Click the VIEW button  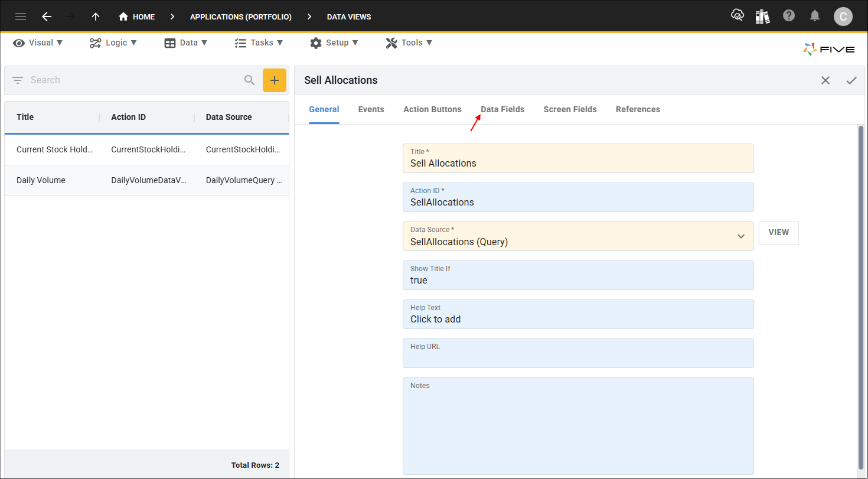779,233
